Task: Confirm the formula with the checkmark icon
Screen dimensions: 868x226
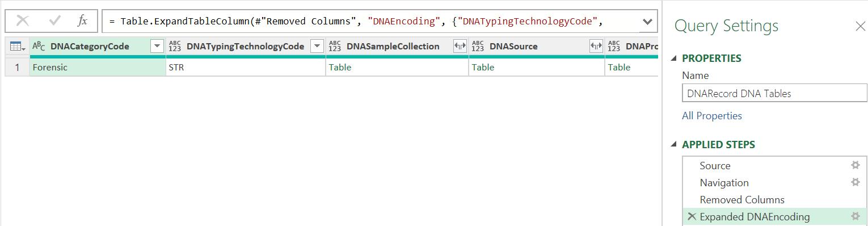Action: coord(55,22)
